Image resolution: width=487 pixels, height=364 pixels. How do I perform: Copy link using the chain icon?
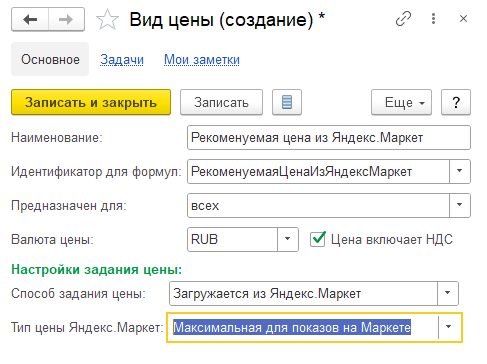point(403,19)
